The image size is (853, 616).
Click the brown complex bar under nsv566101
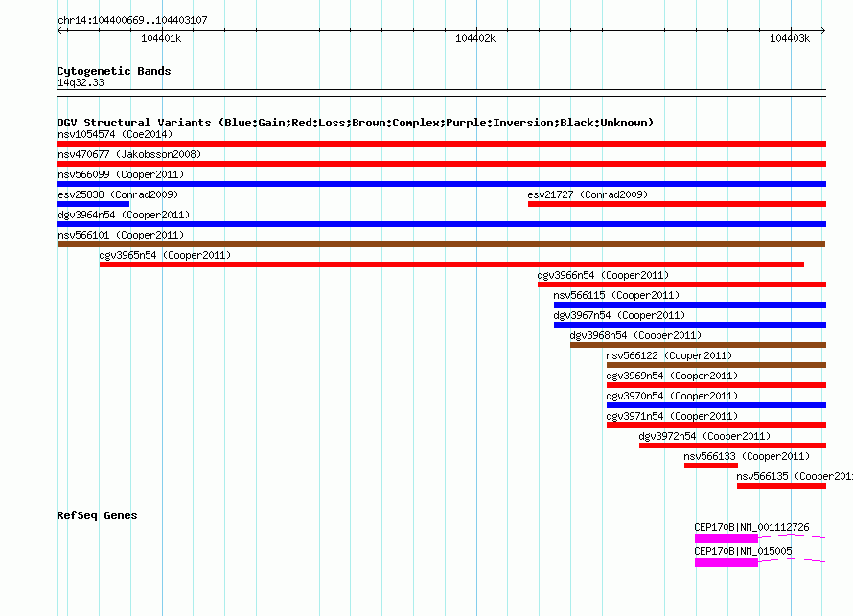pos(441,244)
